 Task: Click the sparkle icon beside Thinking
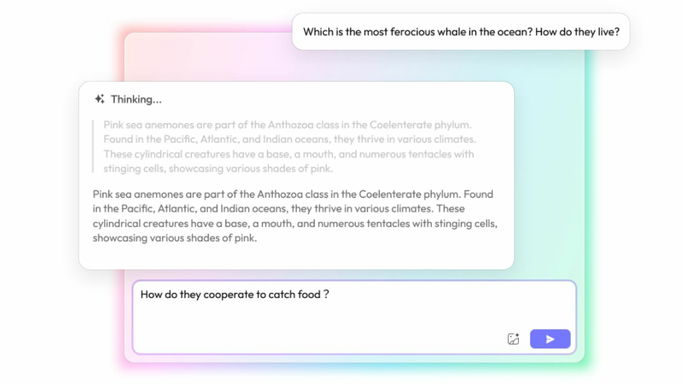coord(100,99)
